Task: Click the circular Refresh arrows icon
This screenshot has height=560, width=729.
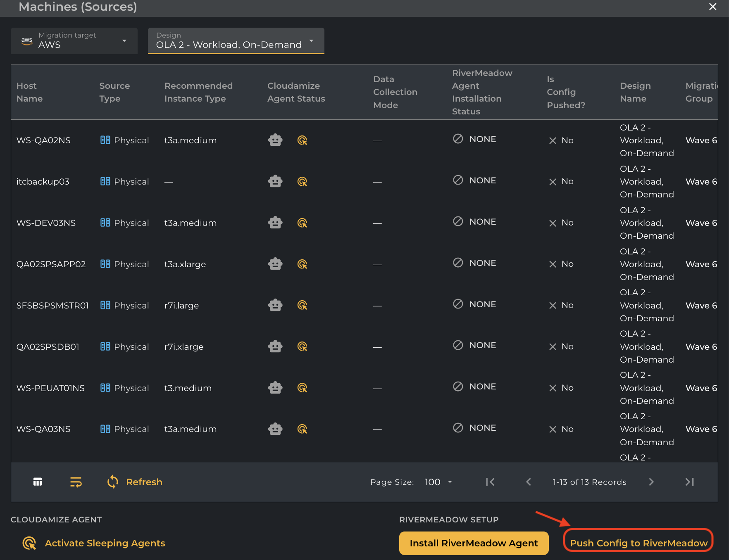Action: point(113,482)
